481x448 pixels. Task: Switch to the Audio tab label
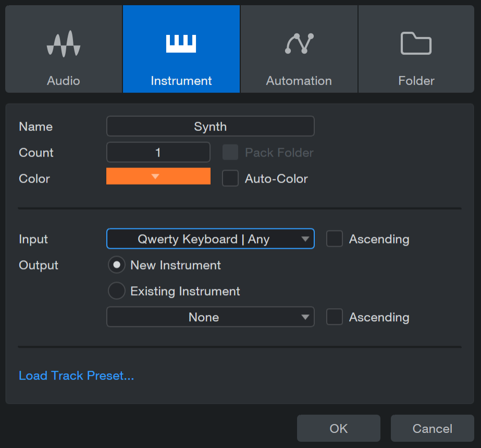(64, 81)
